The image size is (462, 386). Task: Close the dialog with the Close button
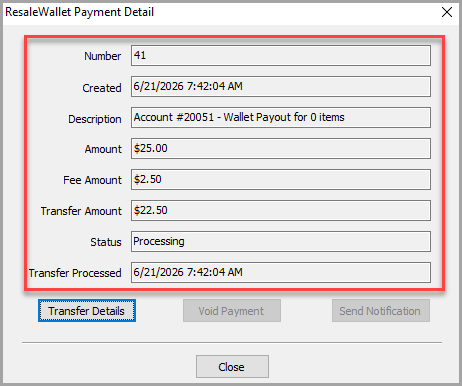click(x=232, y=367)
